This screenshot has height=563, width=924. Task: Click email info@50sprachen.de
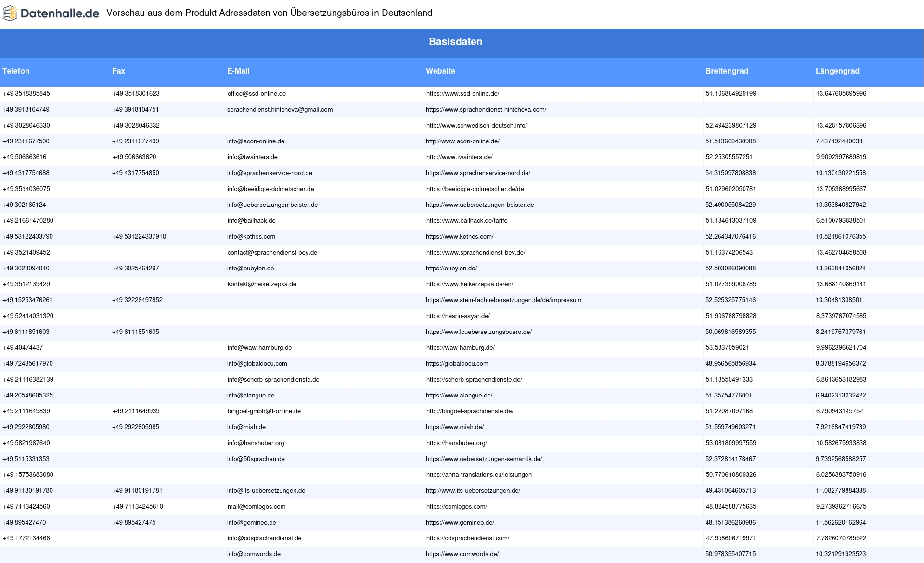click(x=256, y=459)
